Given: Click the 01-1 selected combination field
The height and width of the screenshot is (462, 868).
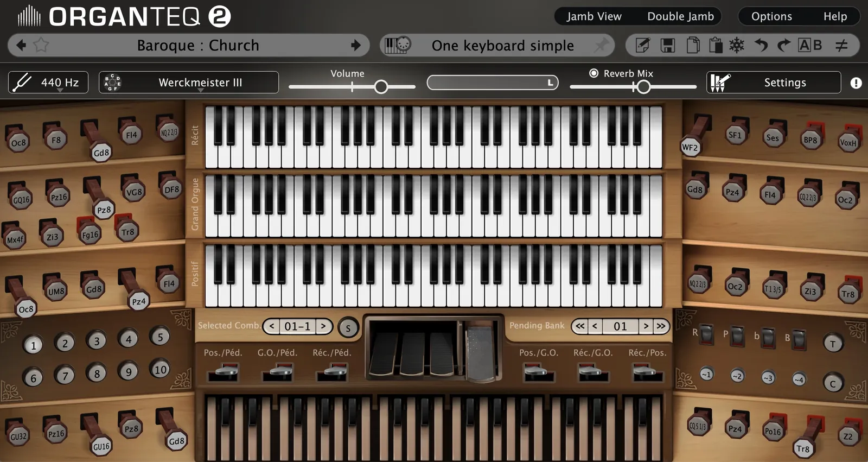Looking at the screenshot, I should [297, 326].
